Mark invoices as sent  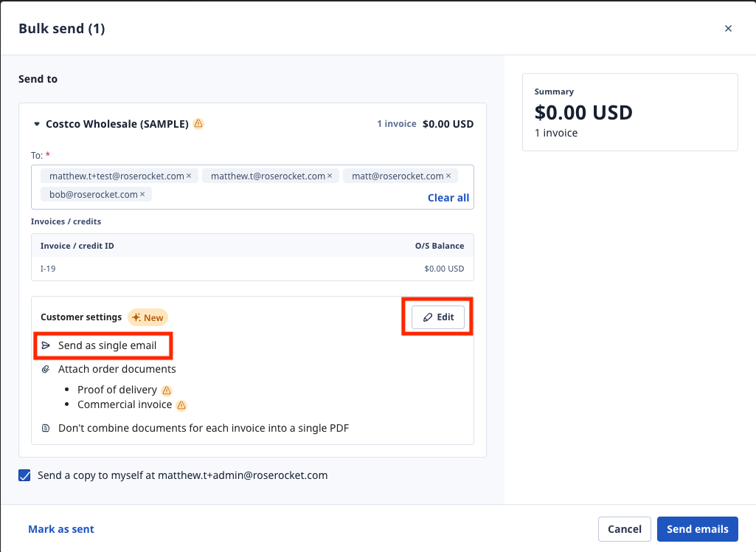coord(61,529)
